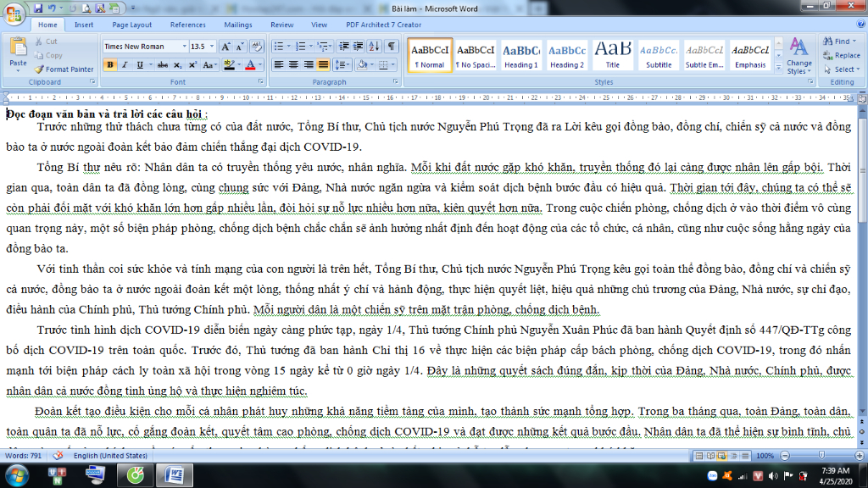
Task: Toggle Strikethrough formatting
Action: [162, 65]
